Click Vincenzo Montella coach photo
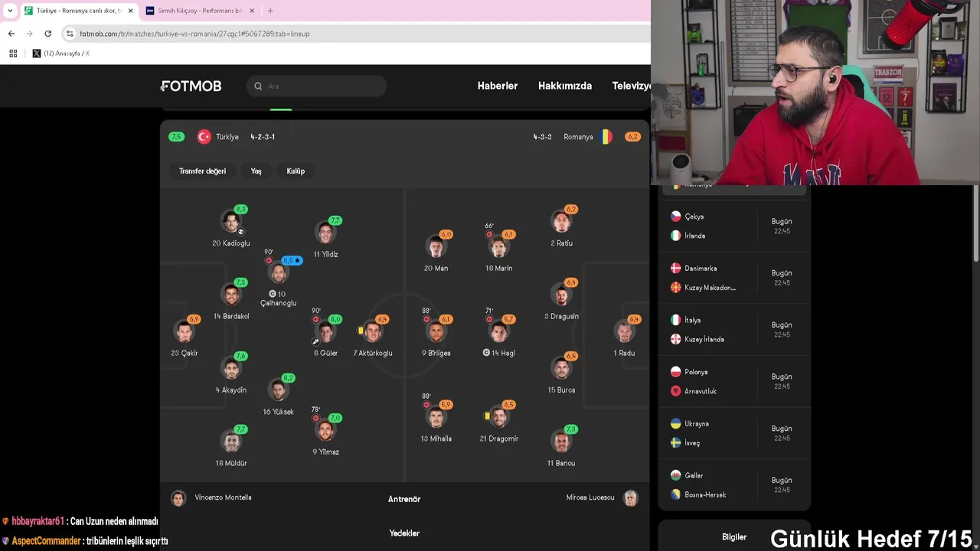 [x=178, y=498]
